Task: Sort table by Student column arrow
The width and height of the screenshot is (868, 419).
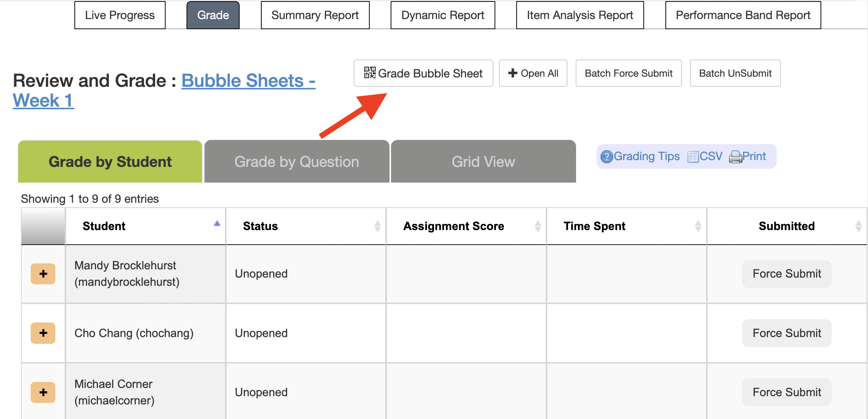Action: [217, 224]
